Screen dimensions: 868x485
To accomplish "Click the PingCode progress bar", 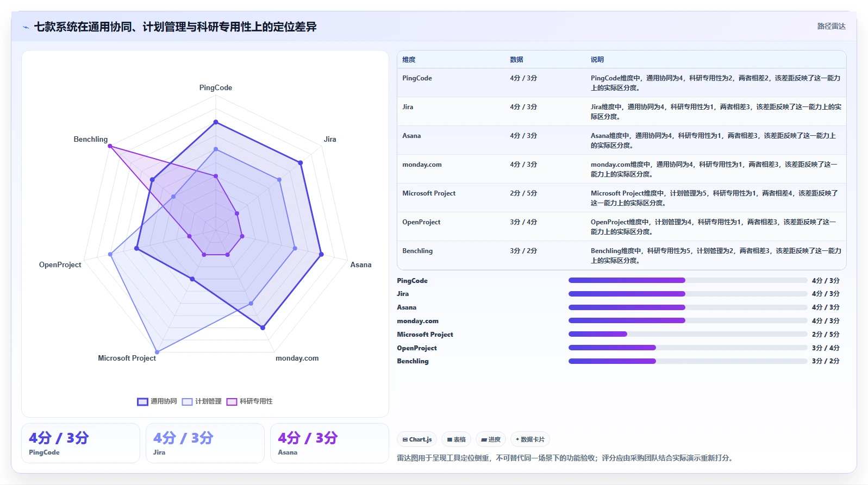I will tap(688, 280).
